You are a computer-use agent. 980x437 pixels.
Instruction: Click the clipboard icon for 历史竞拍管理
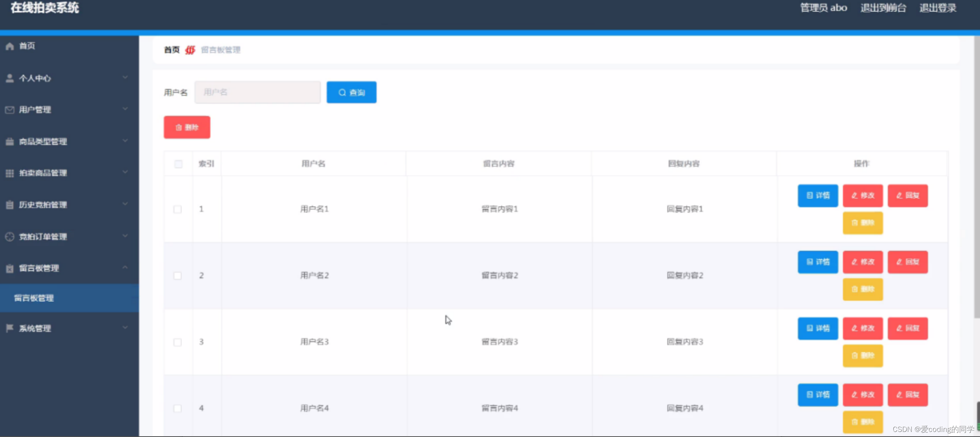coord(10,205)
